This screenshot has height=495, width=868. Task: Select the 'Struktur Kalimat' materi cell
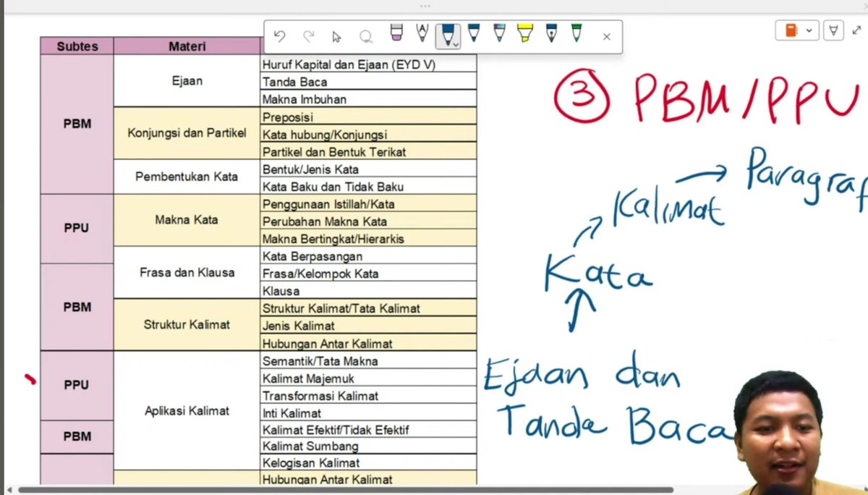click(187, 324)
